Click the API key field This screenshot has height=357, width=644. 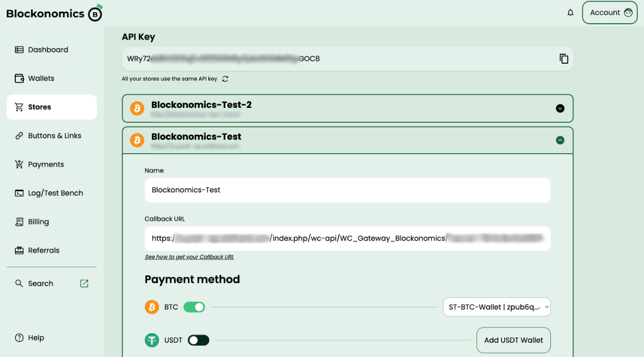pyautogui.click(x=347, y=58)
